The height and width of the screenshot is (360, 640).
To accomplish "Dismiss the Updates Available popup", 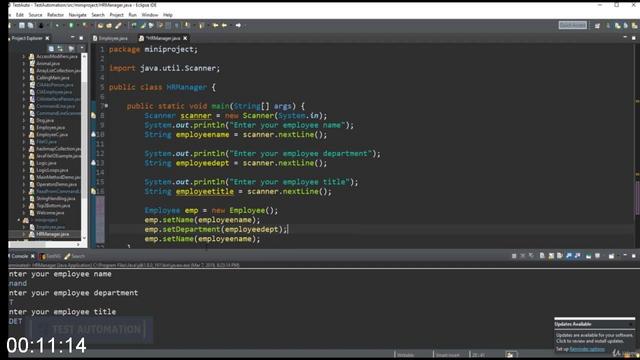I will (x=631, y=324).
